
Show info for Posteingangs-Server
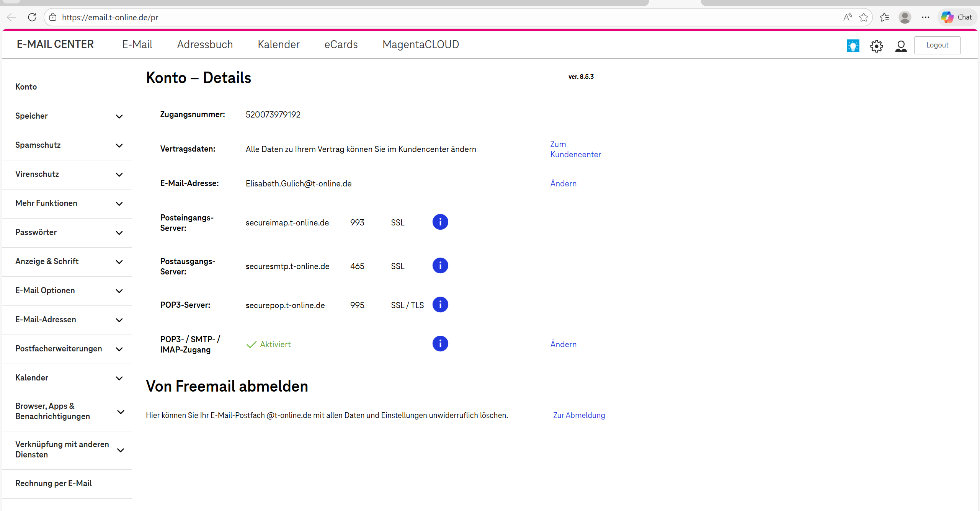tap(440, 222)
